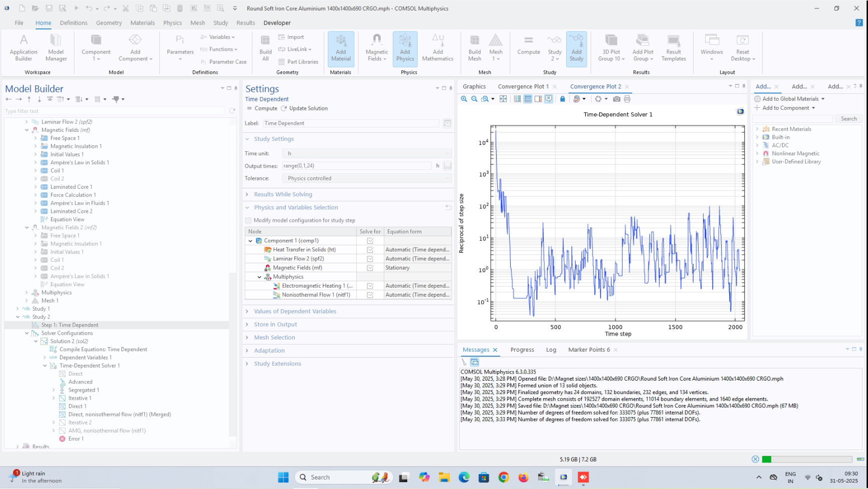Viewport: 868px width, 489px height.
Task: Toggle Solve for Magnetic Fields (mf)
Action: [x=370, y=268]
